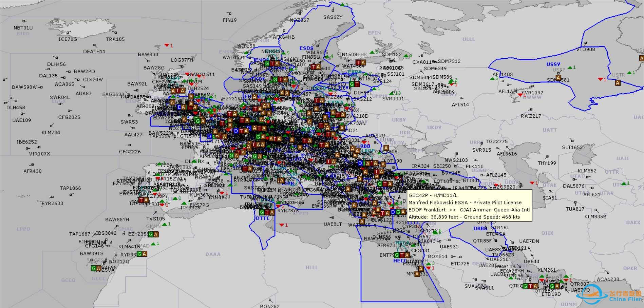The height and width of the screenshot is (308, 644).
Task: Click the GEC42P - H/MD11/L tooltip title
Action: pos(433,195)
